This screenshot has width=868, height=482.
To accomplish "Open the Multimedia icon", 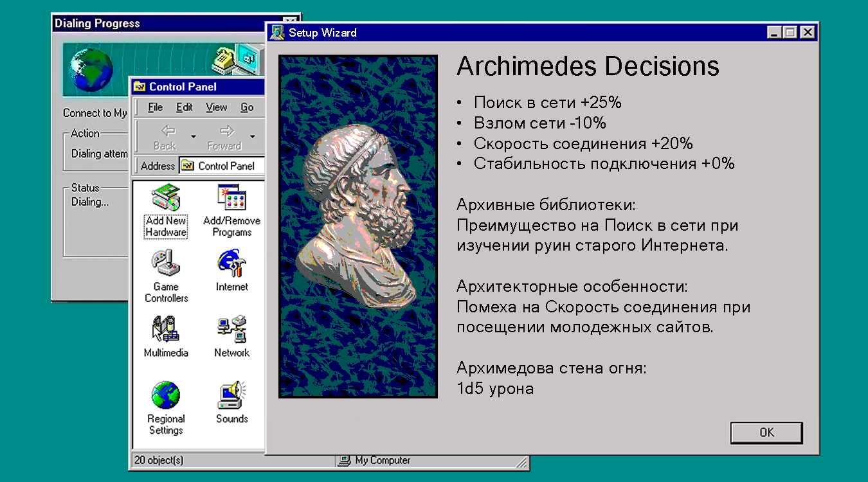I will [x=166, y=329].
